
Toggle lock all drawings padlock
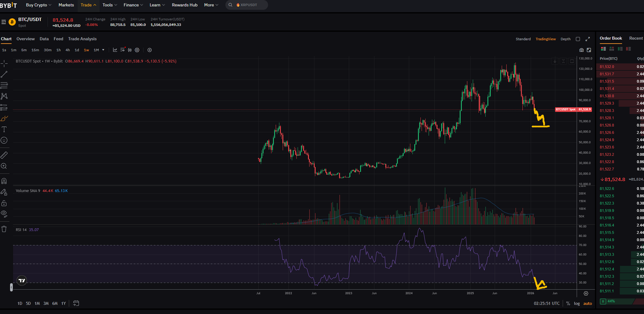click(4, 203)
